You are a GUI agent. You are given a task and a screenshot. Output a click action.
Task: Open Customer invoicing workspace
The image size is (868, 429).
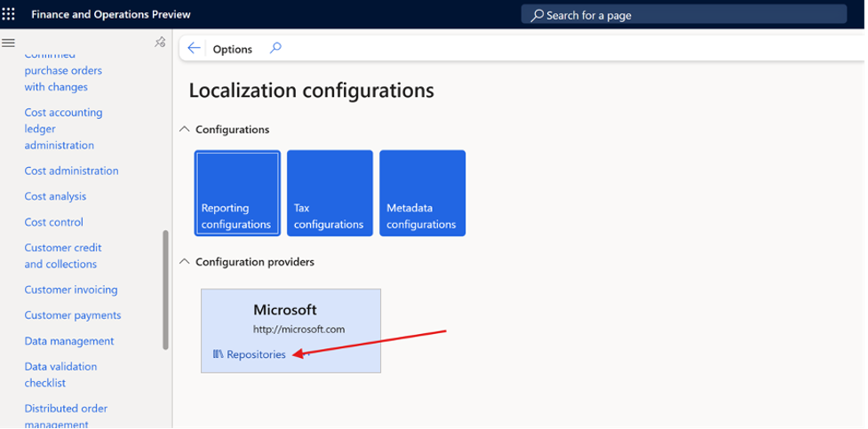pos(71,290)
